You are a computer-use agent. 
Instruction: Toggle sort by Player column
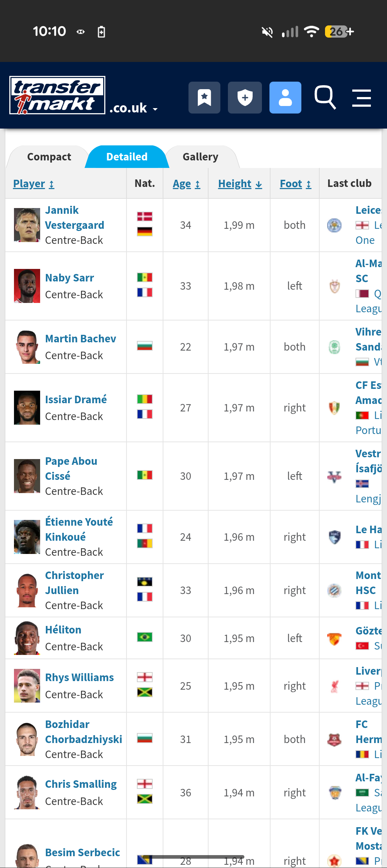(34, 184)
